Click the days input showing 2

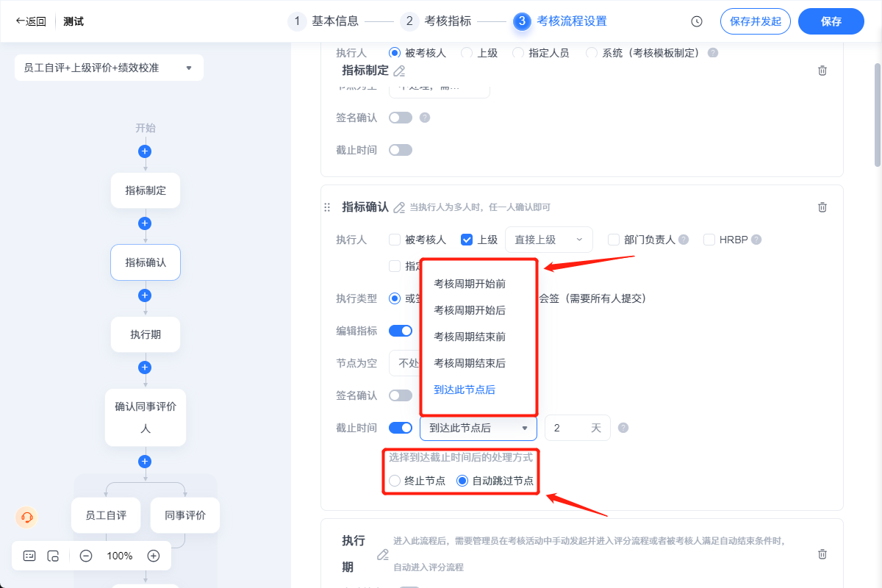click(x=578, y=428)
